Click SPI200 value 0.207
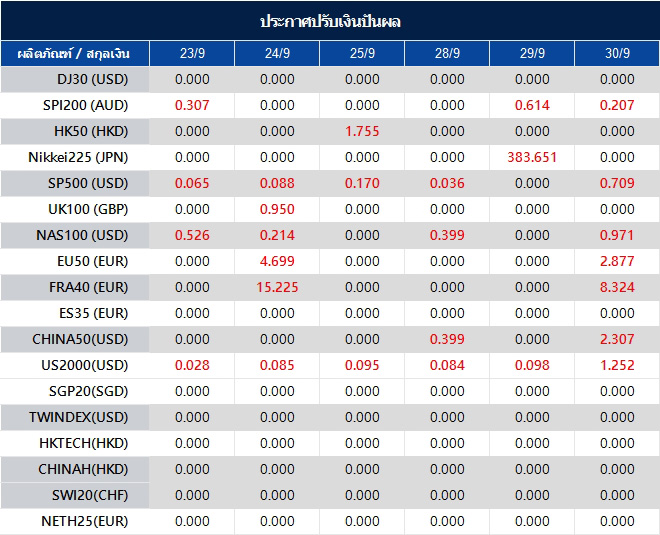The width and height of the screenshot is (660, 535). pos(617,105)
